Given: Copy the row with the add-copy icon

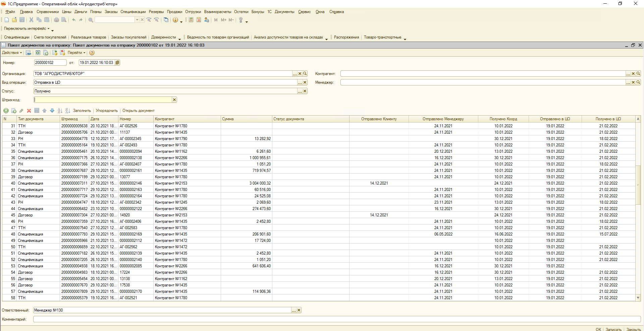Looking at the screenshot, I should click(14, 111).
